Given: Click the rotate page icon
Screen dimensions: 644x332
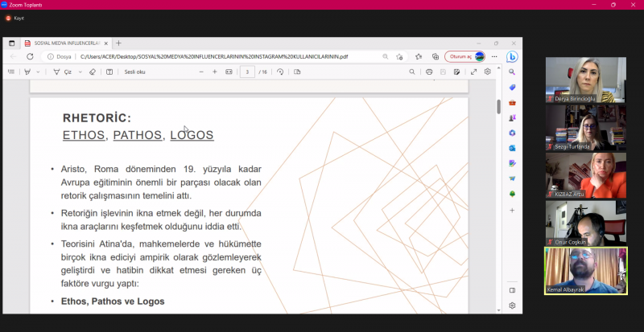Looking at the screenshot, I should (280, 72).
